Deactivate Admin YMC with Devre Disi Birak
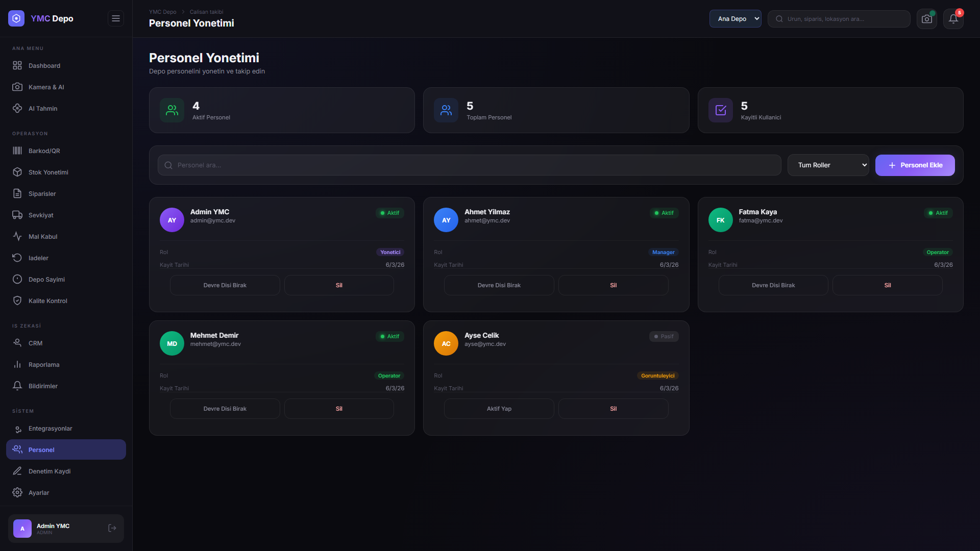The width and height of the screenshot is (980, 551). (x=225, y=285)
